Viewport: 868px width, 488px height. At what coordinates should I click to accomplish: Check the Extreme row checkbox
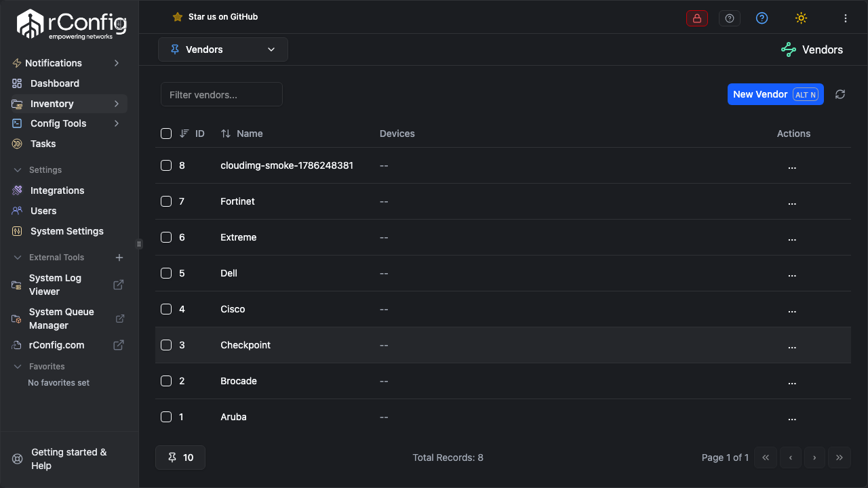coord(166,237)
